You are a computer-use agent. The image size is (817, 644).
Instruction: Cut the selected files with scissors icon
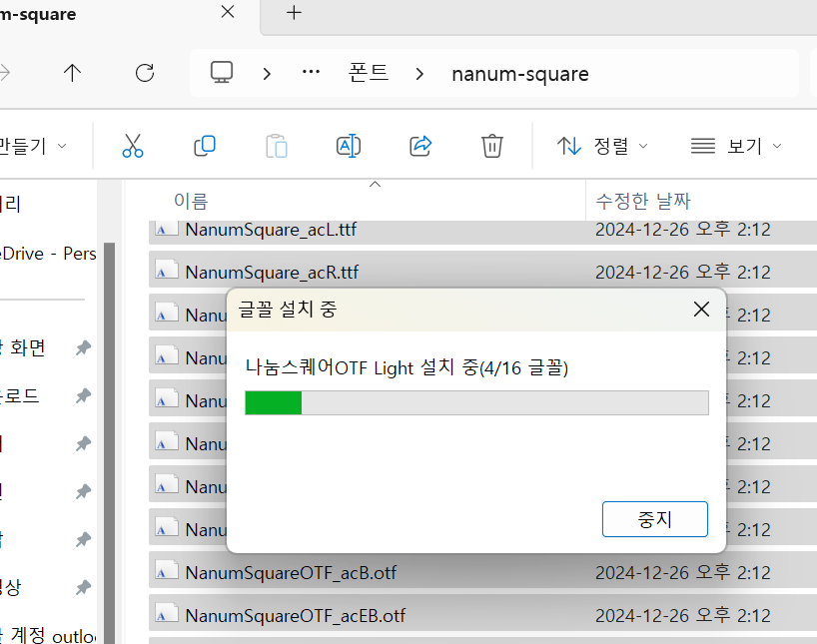pos(133,146)
